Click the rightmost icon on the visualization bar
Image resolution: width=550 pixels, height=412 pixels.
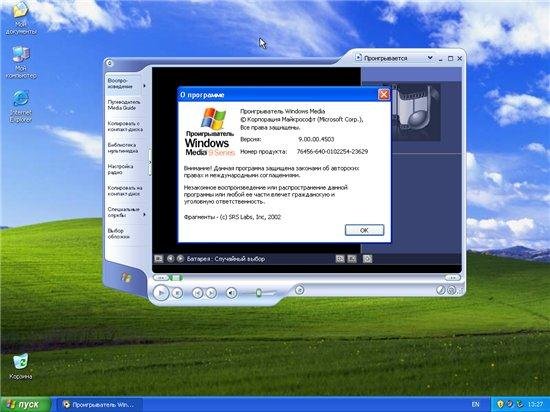367,259
